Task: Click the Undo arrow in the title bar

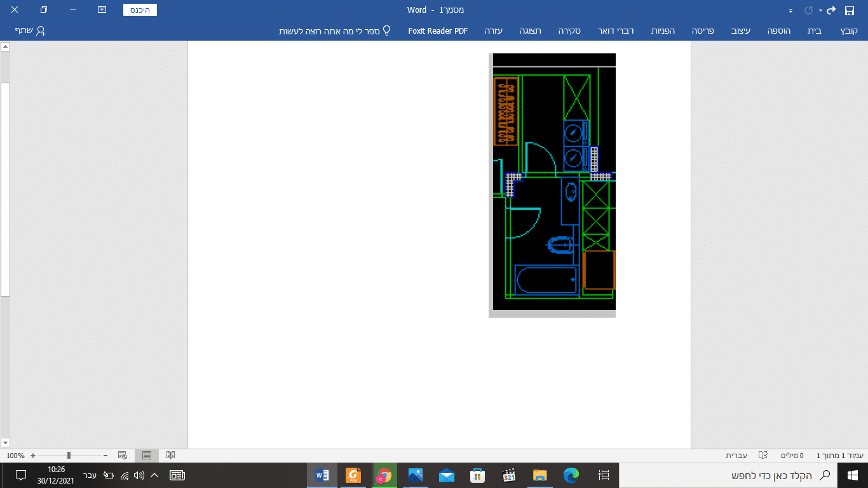Action: click(x=831, y=10)
